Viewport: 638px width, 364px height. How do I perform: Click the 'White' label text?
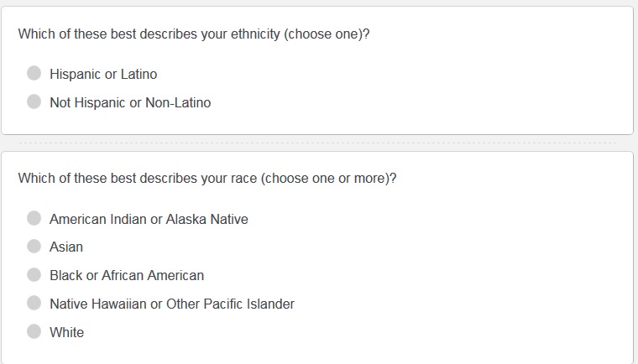pos(67,332)
